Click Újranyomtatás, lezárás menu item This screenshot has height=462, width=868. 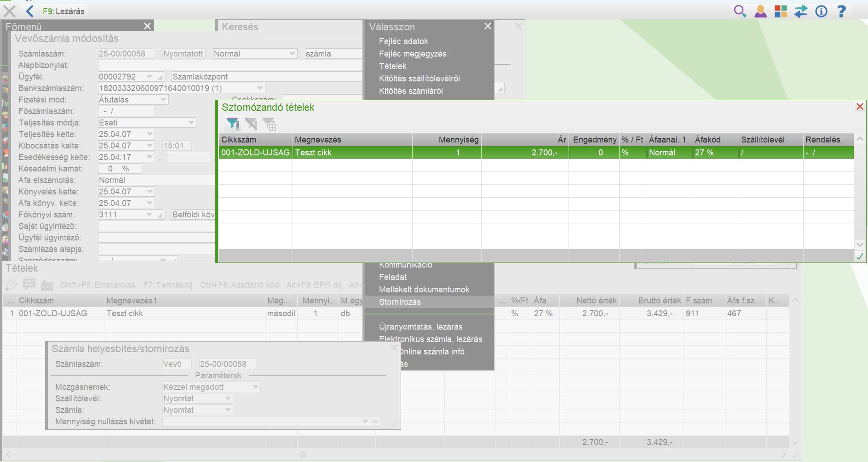coord(420,327)
